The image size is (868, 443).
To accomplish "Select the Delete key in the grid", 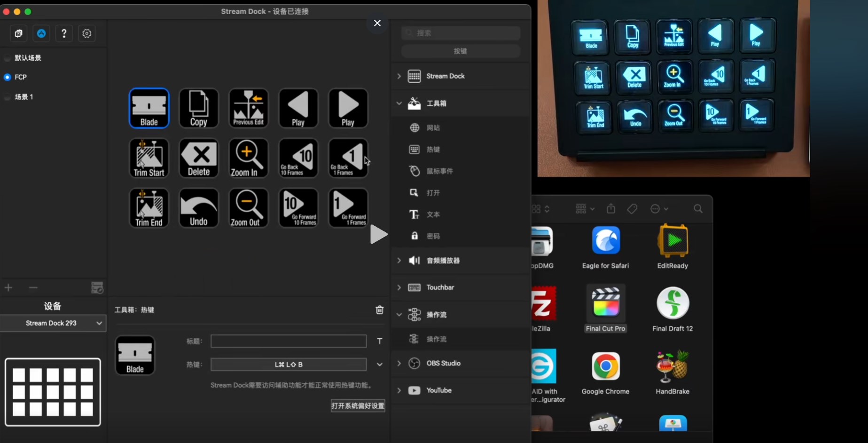I will click(199, 158).
